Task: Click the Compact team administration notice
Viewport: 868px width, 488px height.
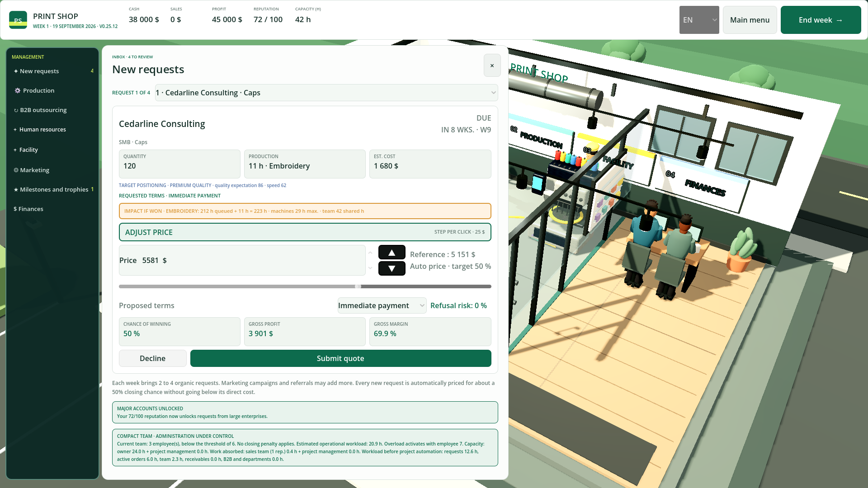Action: 305,447
